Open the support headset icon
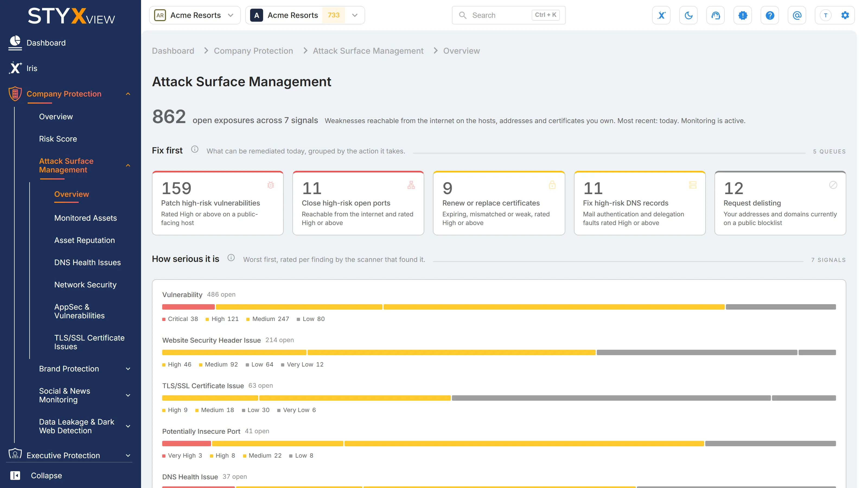868x488 pixels. 715,15
